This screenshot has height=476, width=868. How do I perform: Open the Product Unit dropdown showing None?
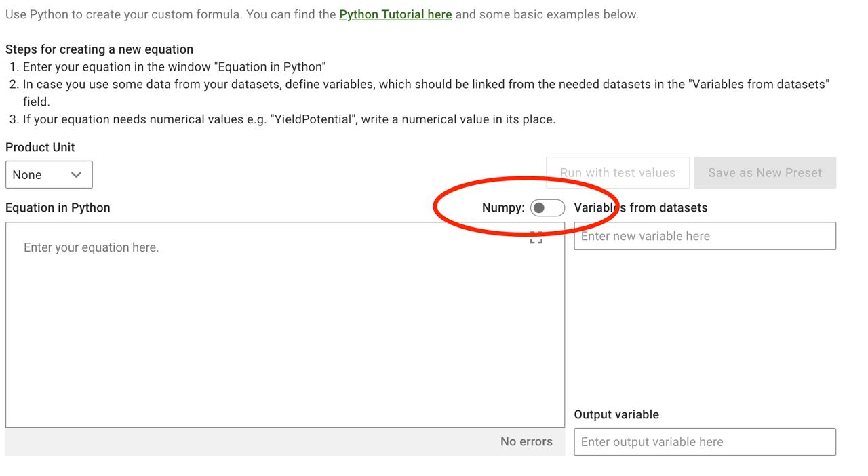coord(48,175)
